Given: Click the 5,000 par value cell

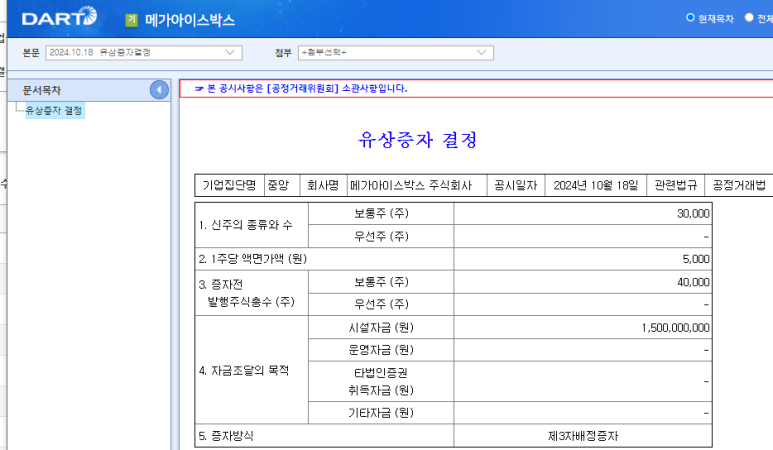Looking at the screenshot, I should 583,259.
